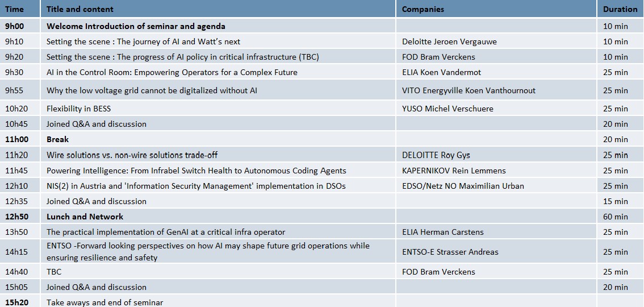The width and height of the screenshot is (644, 307).
Task: Click the Time column header
Action: (x=15, y=9)
